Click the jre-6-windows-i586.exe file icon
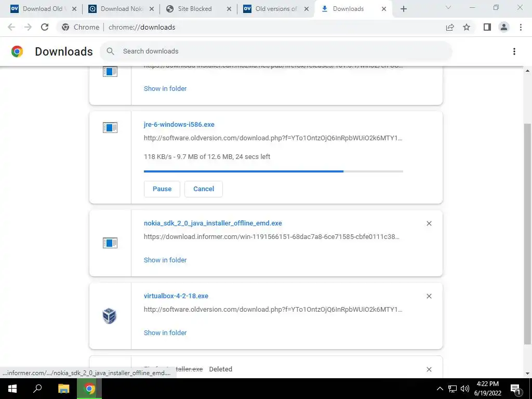Image resolution: width=532 pixels, height=399 pixels. click(110, 128)
